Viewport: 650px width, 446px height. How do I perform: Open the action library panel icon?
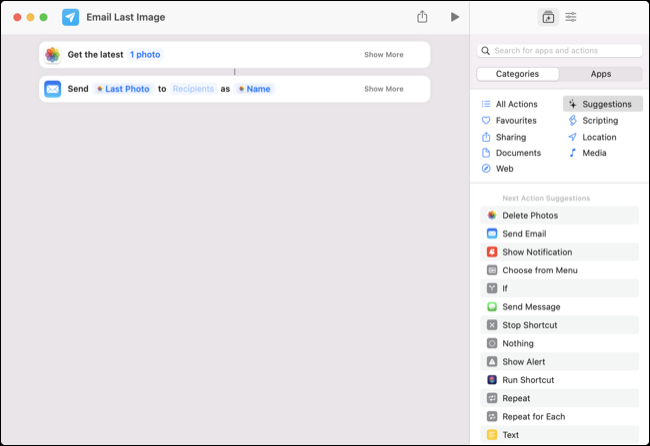point(547,17)
